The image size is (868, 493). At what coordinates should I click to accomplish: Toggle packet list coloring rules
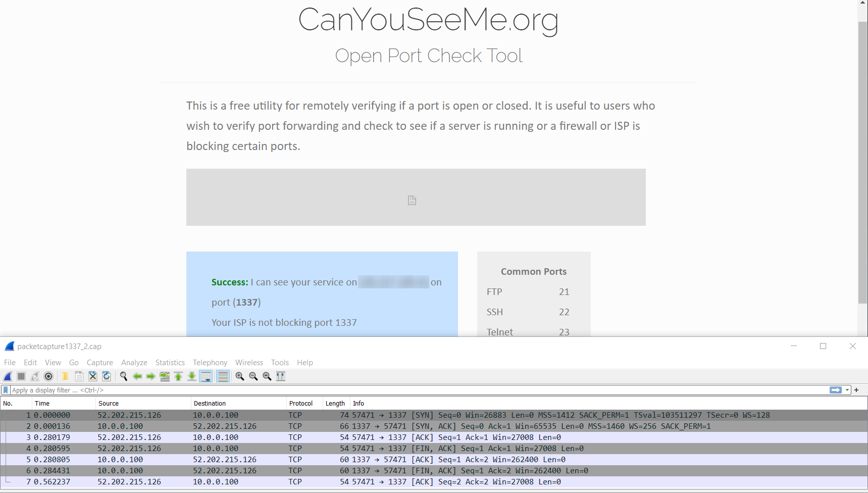(223, 376)
